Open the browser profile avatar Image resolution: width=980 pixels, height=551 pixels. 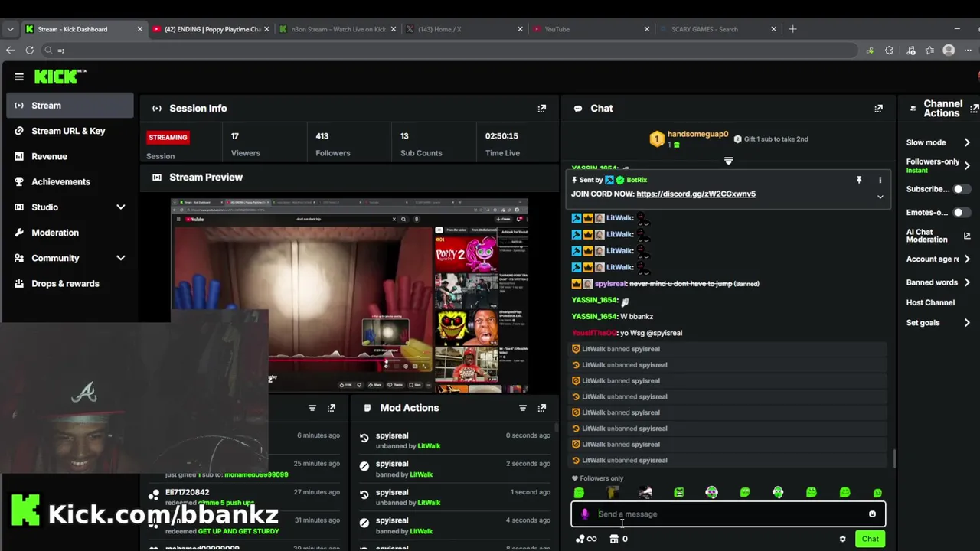[x=949, y=51]
